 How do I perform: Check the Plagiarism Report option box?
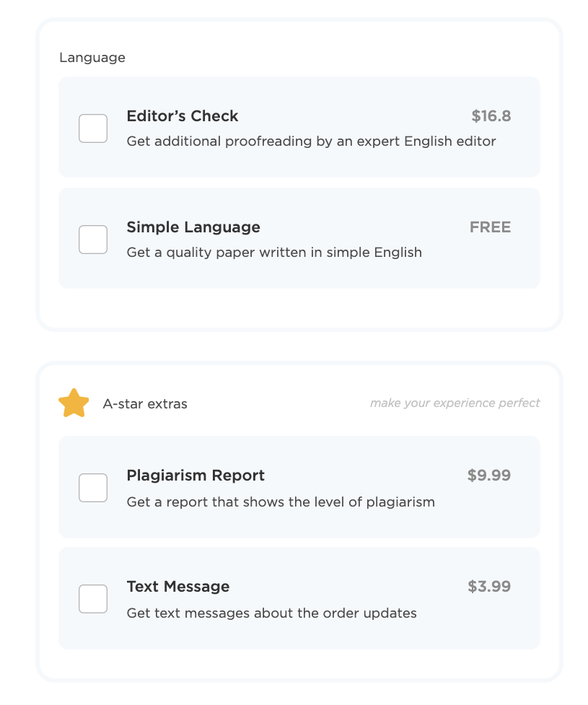(93, 488)
